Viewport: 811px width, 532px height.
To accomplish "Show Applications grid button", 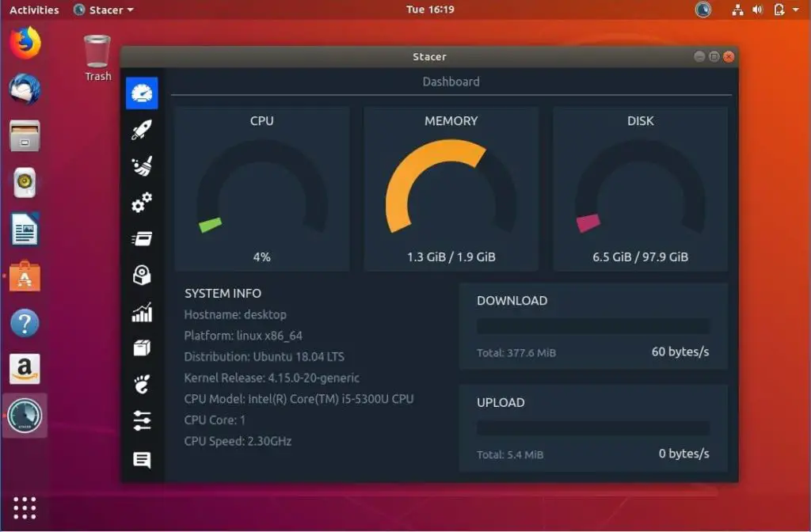I will (25, 507).
